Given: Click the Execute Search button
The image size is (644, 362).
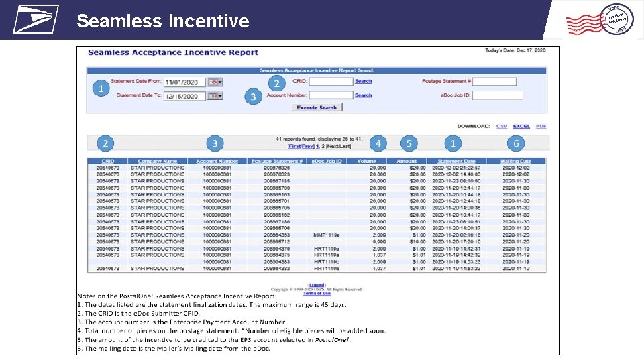Looking at the screenshot, I should [x=317, y=107].
